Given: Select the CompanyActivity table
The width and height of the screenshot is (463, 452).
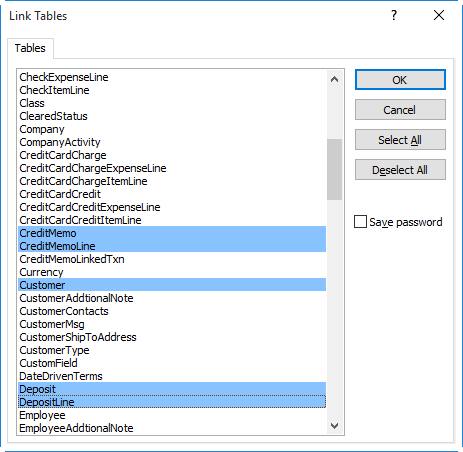Looking at the screenshot, I should click(x=172, y=142).
